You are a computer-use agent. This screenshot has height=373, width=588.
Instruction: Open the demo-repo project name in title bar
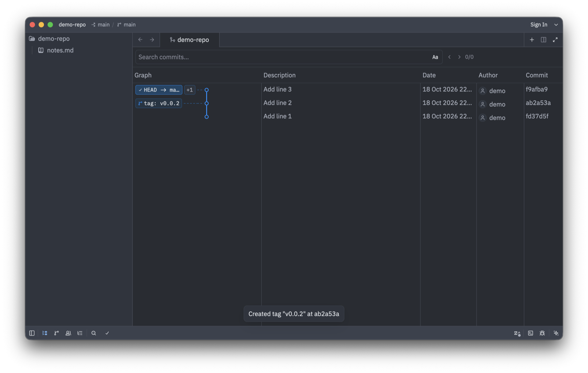72,25
